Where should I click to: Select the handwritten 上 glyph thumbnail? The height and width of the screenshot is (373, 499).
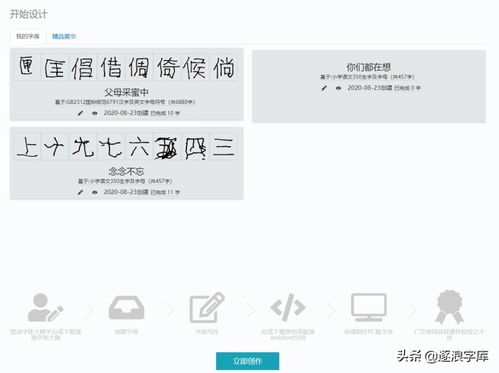tap(27, 147)
